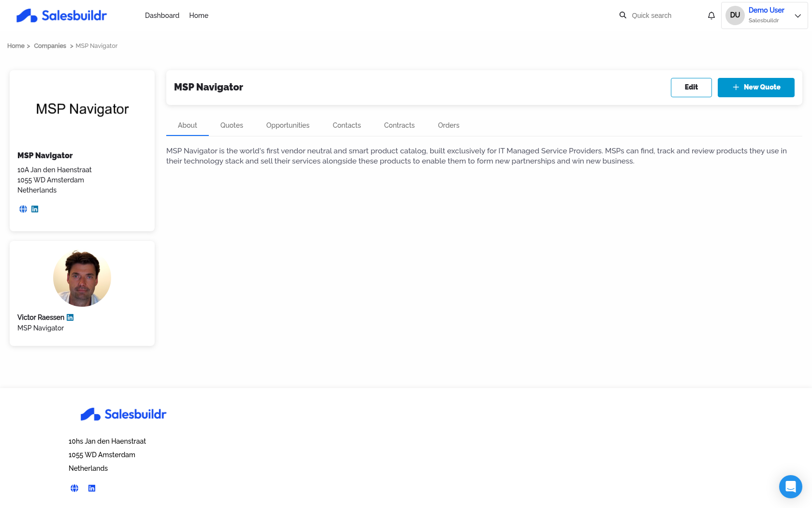Click the MSP Navigator company logo image
Screen dimensions: 812x508
82,109
